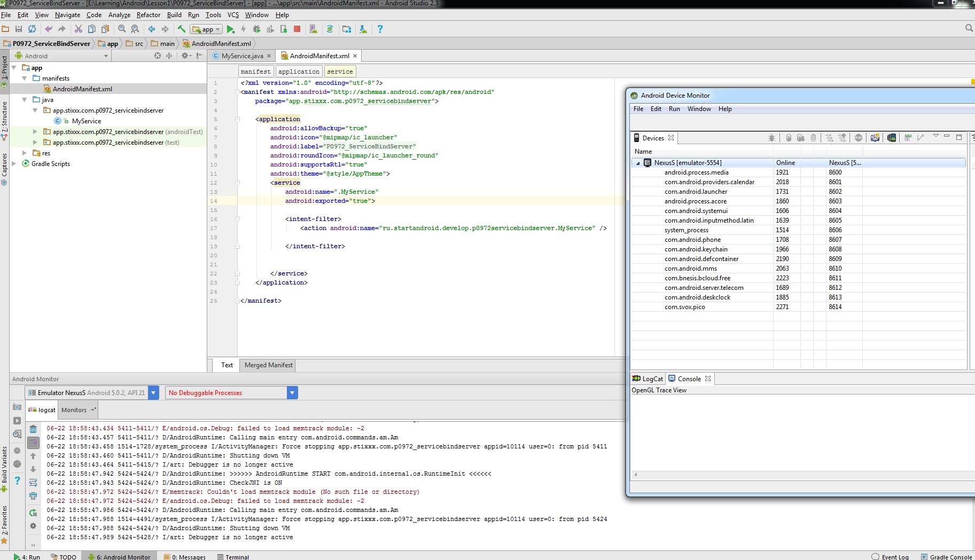Click Scroll from Source target icon in Project panel

157,56
